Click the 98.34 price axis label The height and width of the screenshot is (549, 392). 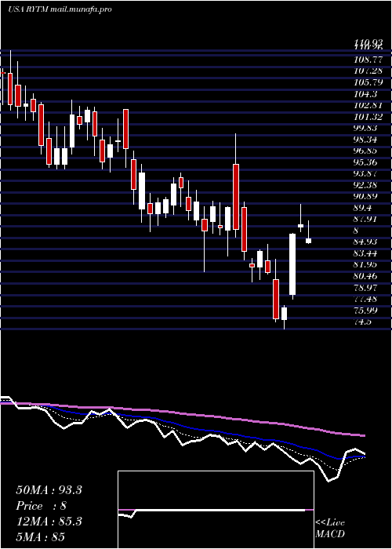(367, 140)
